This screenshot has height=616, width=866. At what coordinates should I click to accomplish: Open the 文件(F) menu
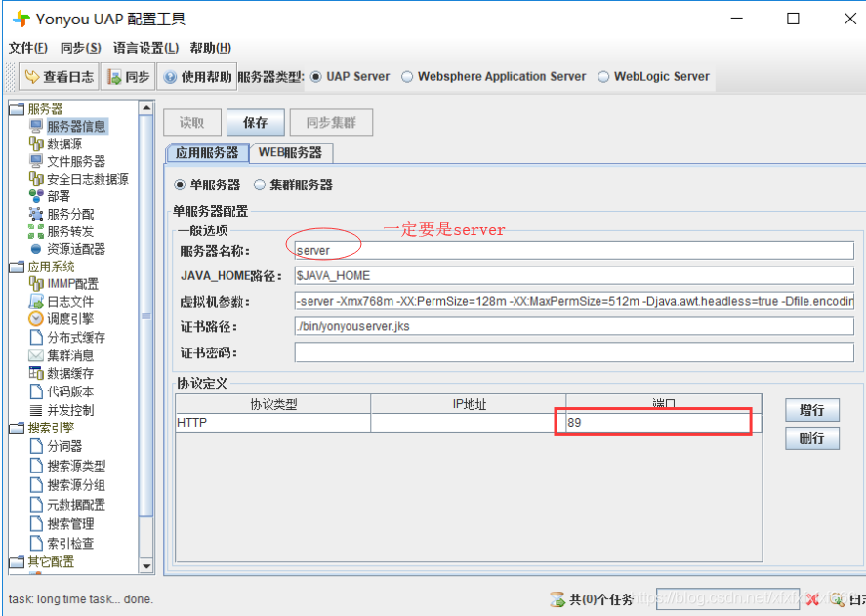point(28,48)
